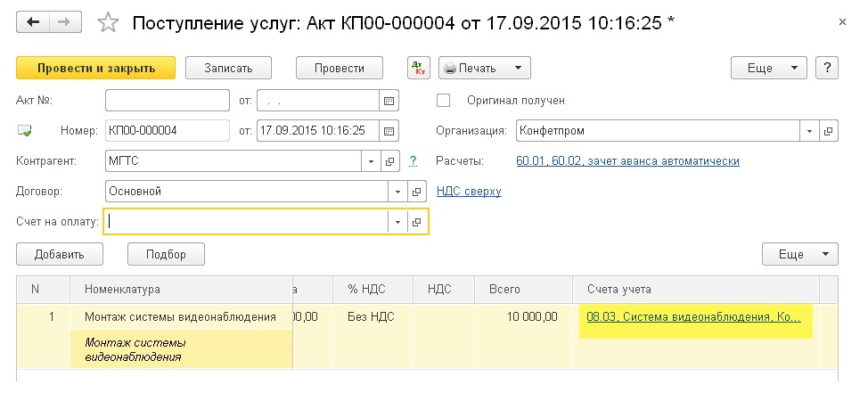Open the Счет на оплату record via its open icon
868x393 pixels.
pyautogui.click(x=417, y=222)
